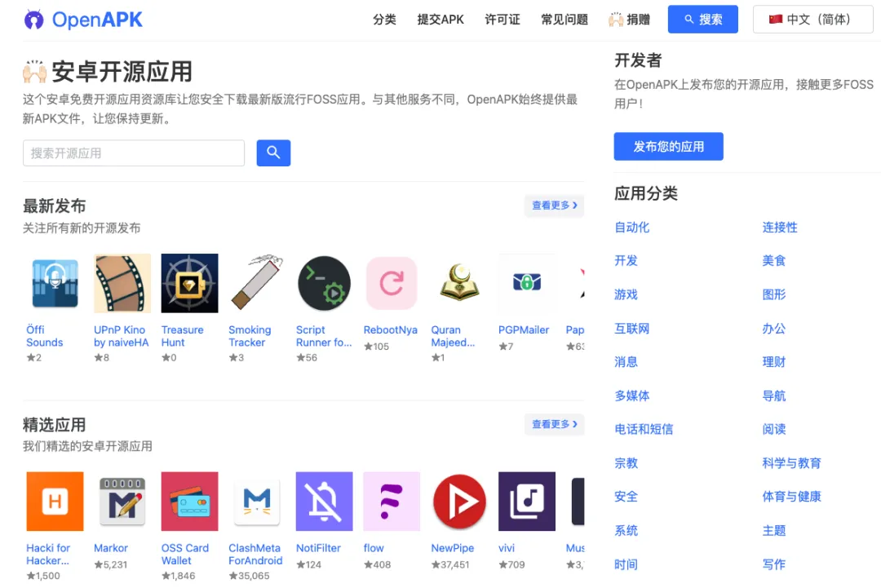881x588 pixels.
Task: Open the 连接性 category
Action: tap(780, 228)
